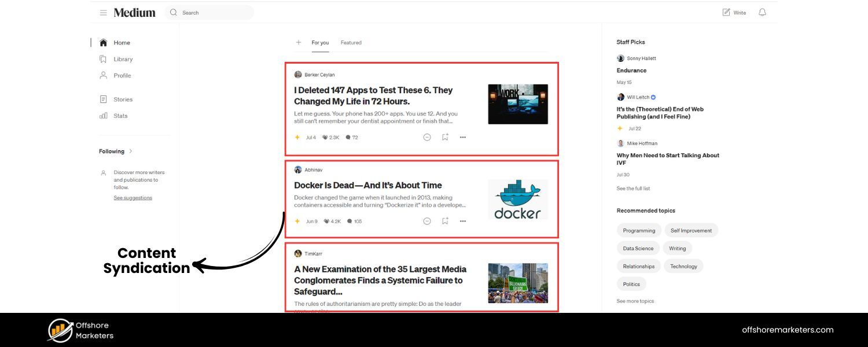This screenshot has width=868, height=347.
Task: Open the notifications bell
Action: [x=762, y=12]
